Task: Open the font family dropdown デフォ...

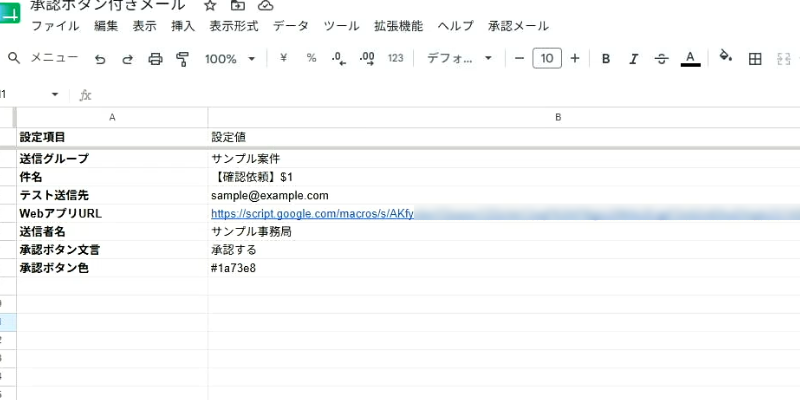Action: coord(460,59)
